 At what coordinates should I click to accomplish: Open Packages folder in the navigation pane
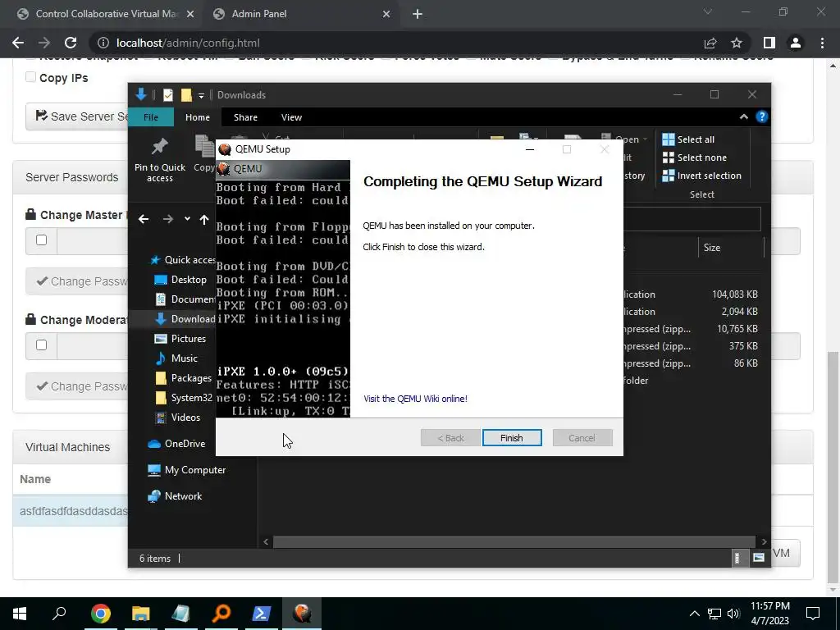click(183, 378)
